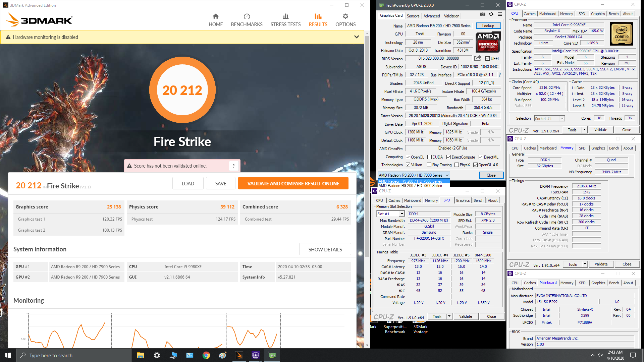Click LOAD result button in 3DMark

tap(188, 183)
